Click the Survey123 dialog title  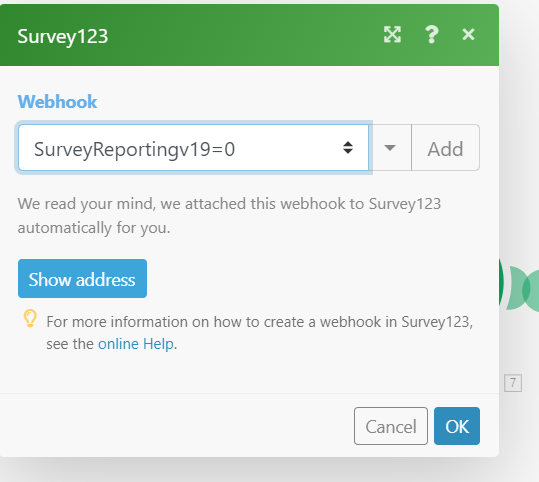coord(63,36)
